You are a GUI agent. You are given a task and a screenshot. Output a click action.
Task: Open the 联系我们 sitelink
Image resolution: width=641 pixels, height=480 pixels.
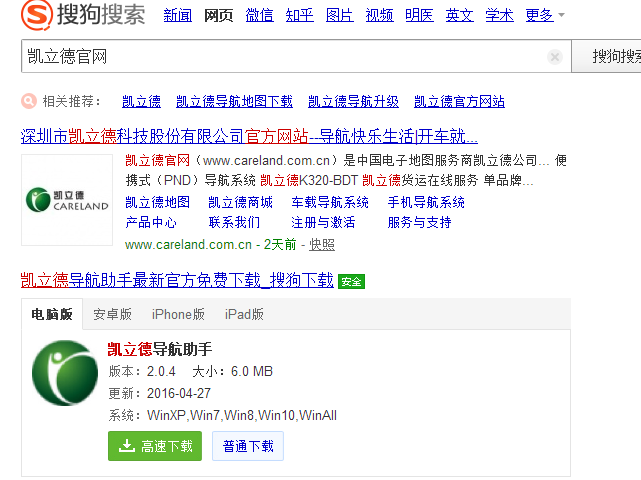[234, 222]
